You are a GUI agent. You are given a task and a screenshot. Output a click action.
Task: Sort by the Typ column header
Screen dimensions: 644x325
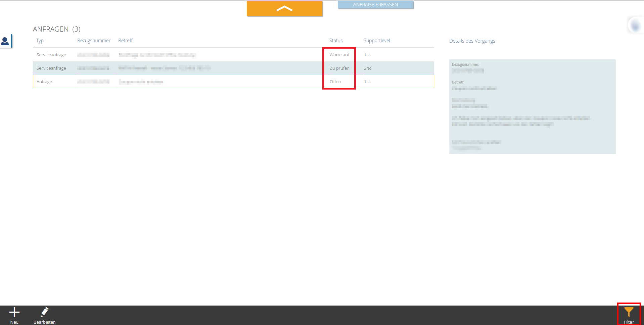click(x=40, y=41)
